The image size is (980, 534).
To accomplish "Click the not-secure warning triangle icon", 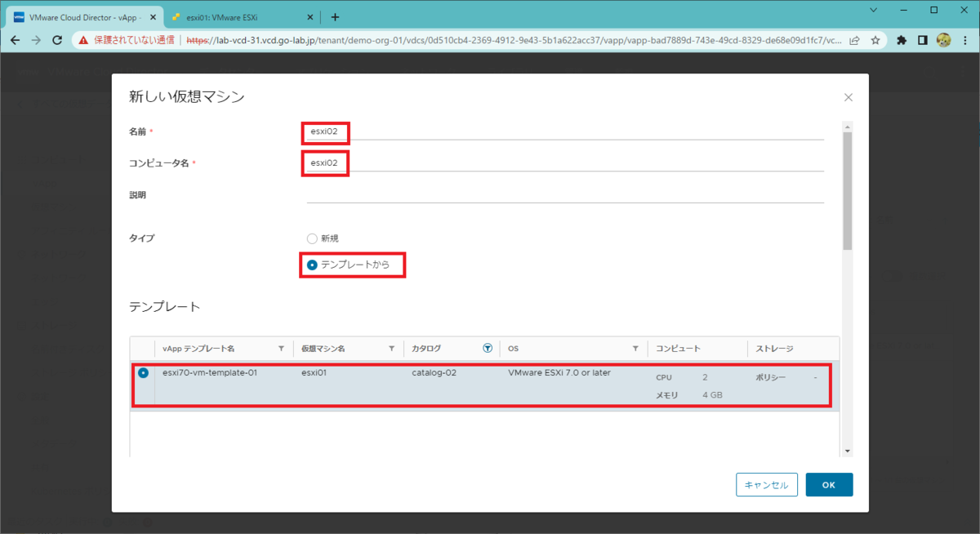I will [x=83, y=40].
